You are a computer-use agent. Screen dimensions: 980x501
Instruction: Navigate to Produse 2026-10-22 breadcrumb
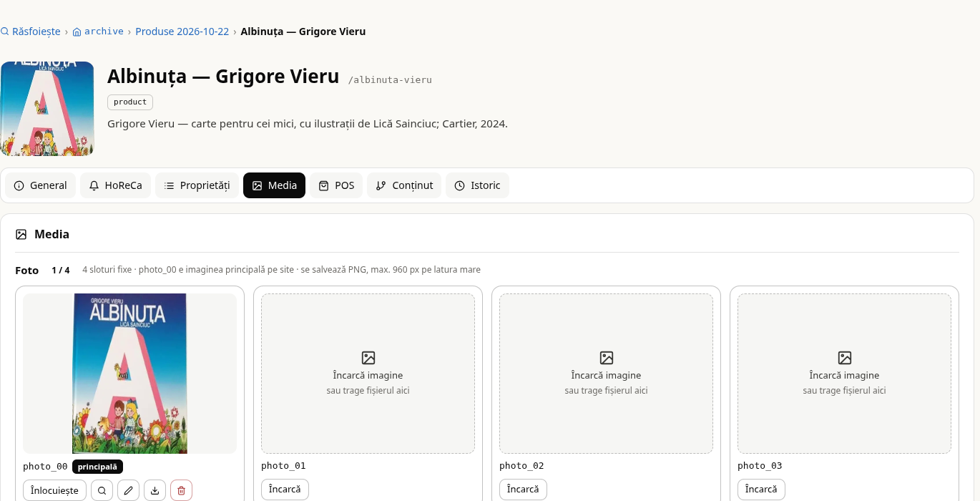182,31
